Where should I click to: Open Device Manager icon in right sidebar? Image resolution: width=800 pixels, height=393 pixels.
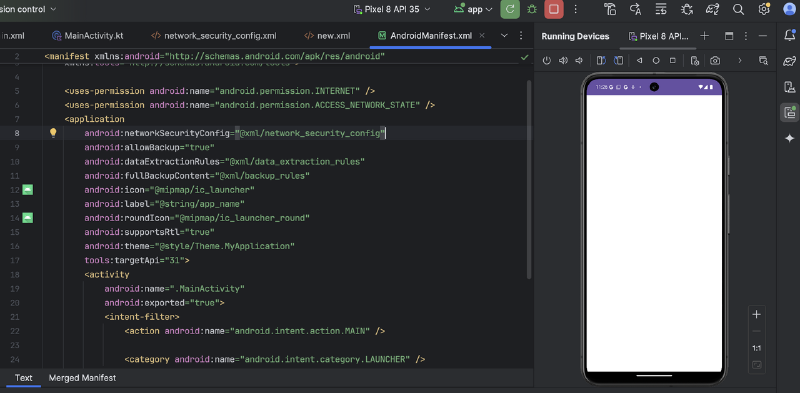[x=789, y=87]
